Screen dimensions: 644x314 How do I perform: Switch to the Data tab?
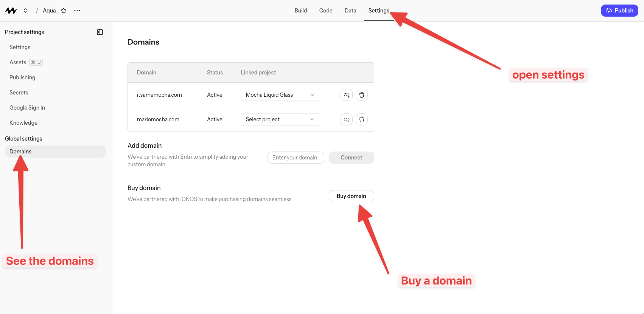[350, 11]
